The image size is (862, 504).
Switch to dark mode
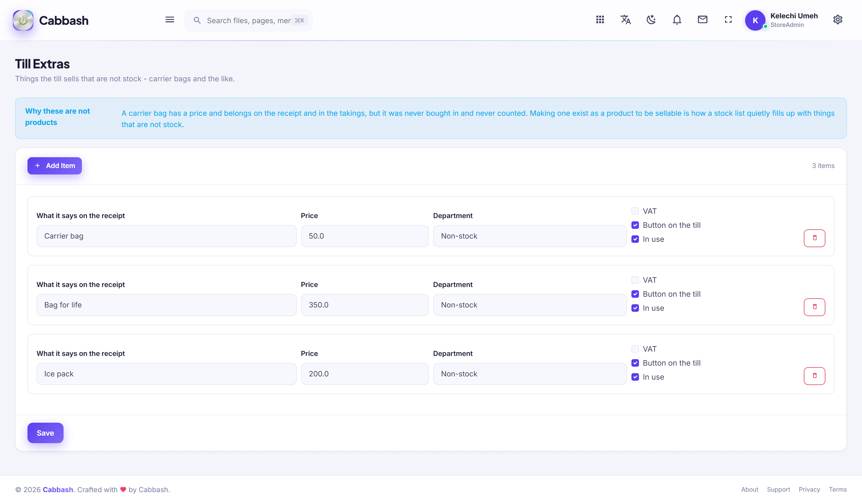point(651,20)
